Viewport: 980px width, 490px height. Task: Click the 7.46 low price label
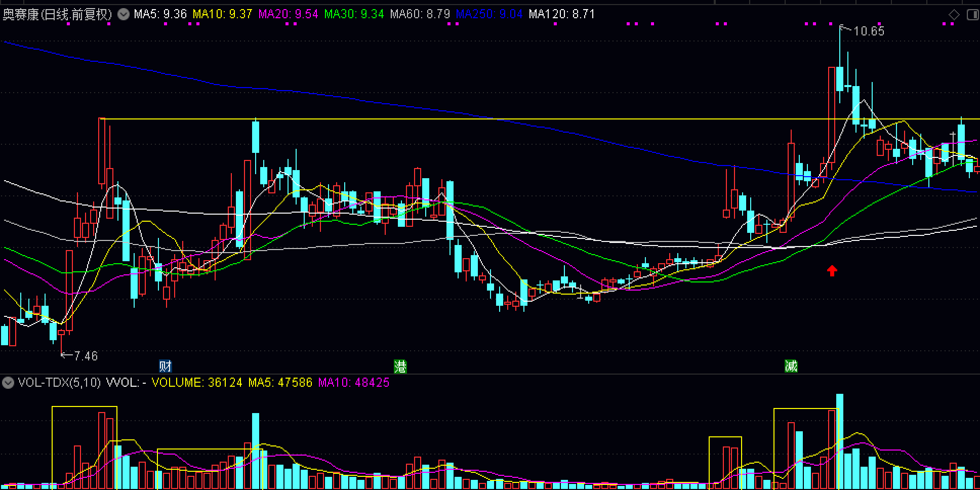coord(86,356)
